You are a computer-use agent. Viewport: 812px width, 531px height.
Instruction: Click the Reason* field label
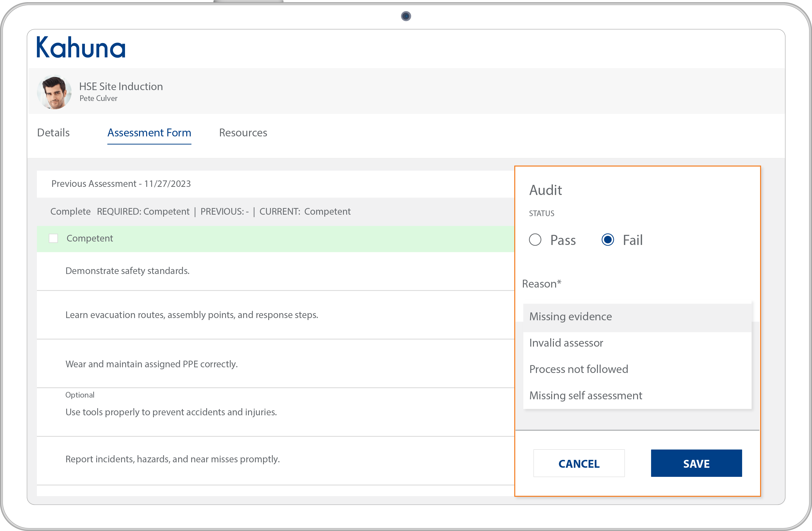point(541,284)
